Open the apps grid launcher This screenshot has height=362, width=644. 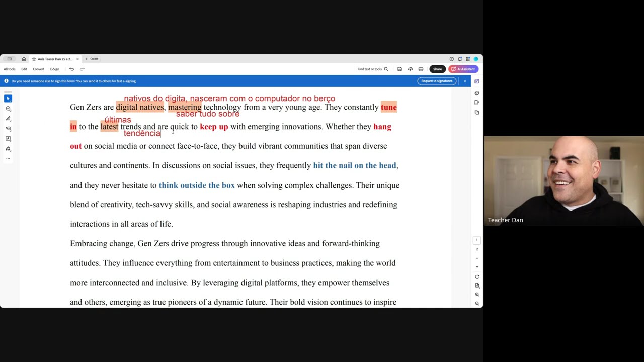467,59
